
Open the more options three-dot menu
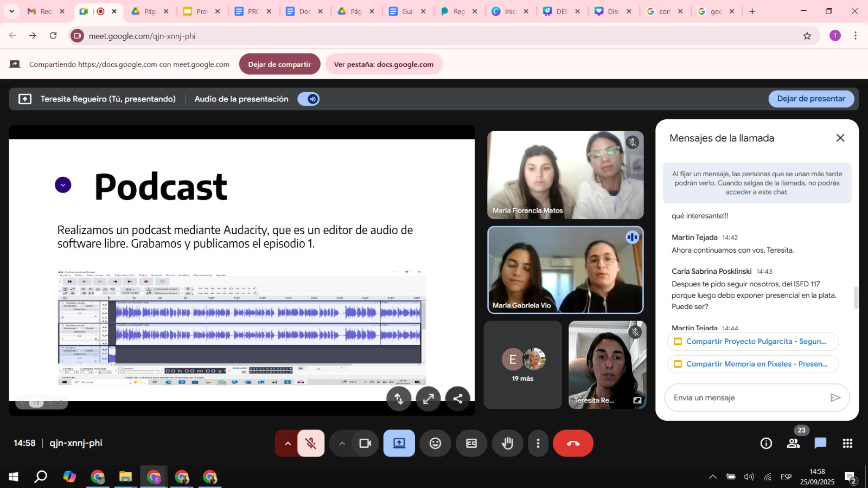click(538, 444)
